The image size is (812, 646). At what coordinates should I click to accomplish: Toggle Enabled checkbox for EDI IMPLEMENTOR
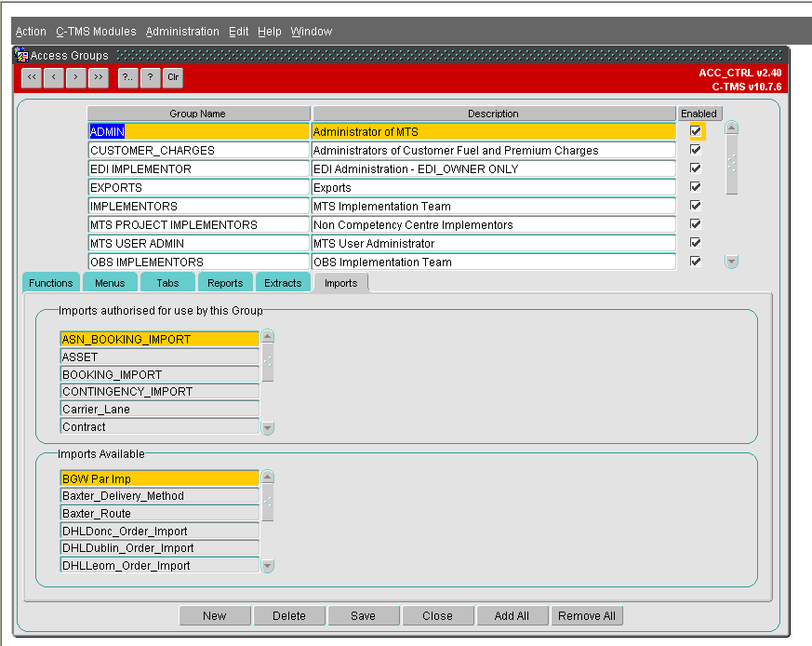(x=696, y=168)
